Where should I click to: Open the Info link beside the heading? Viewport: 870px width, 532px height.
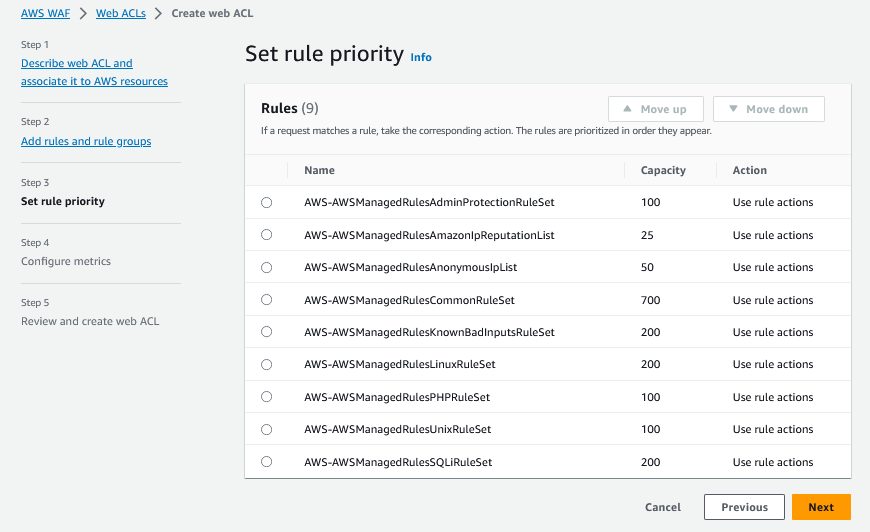click(x=421, y=57)
